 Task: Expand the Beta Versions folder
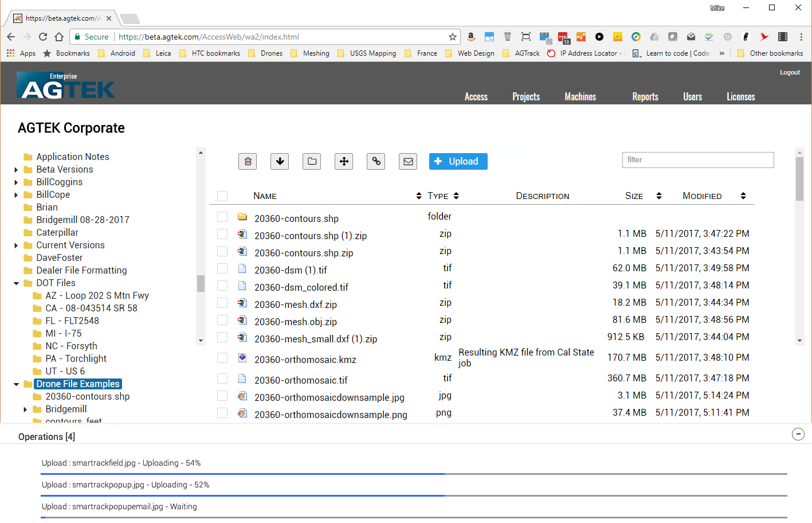coord(16,170)
